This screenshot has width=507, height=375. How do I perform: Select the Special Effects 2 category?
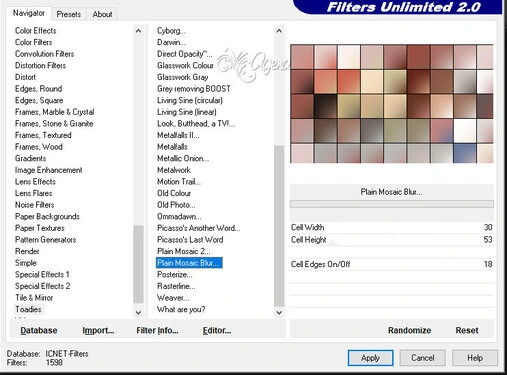[x=42, y=286]
